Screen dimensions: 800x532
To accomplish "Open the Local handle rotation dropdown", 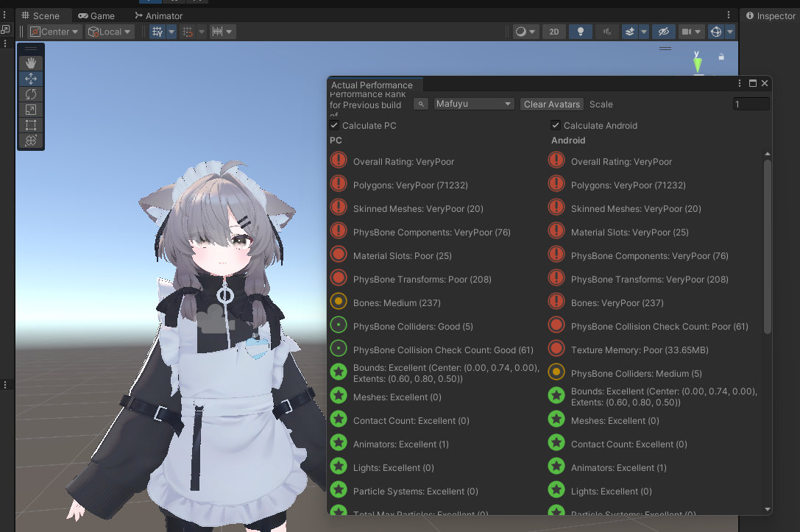I will (x=110, y=32).
